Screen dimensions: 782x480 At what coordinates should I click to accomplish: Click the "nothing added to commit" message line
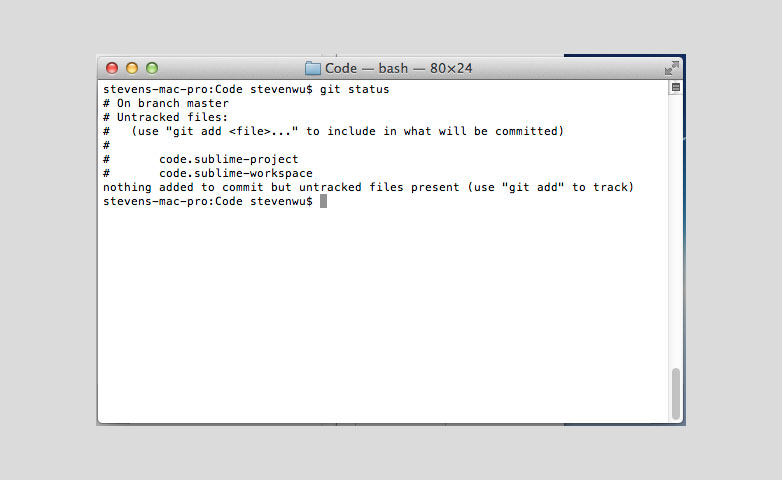[368, 187]
